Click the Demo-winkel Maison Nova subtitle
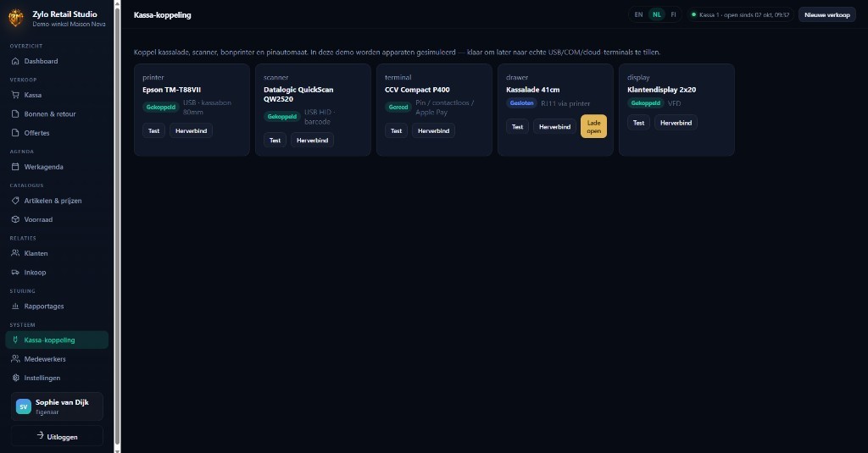Viewport: 868px width, 453px height. (x=69, y=25)
